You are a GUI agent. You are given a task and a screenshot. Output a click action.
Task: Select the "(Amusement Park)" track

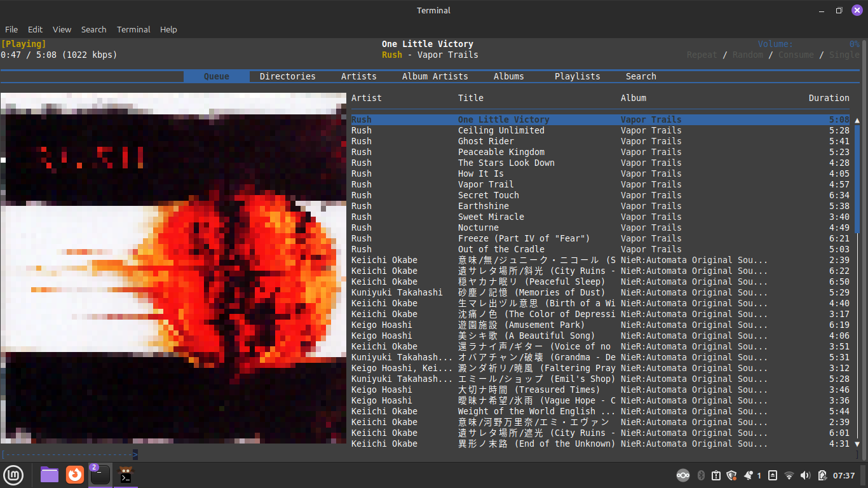tap(600, 325)
